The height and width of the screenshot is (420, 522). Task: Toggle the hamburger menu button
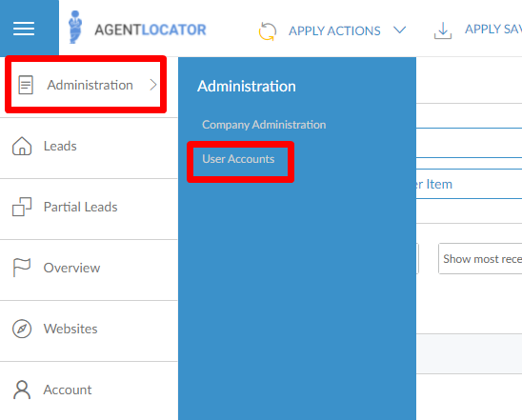[x=24, y=29]
